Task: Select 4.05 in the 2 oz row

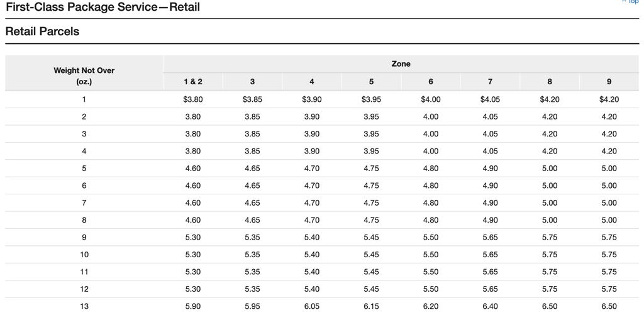Action: click(x=490, y=117)
